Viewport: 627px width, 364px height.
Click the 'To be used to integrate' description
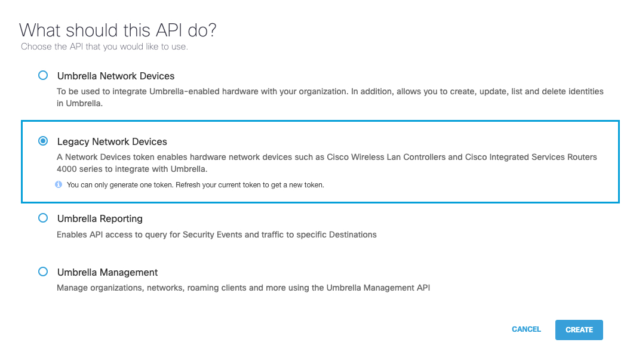point(330,97)
